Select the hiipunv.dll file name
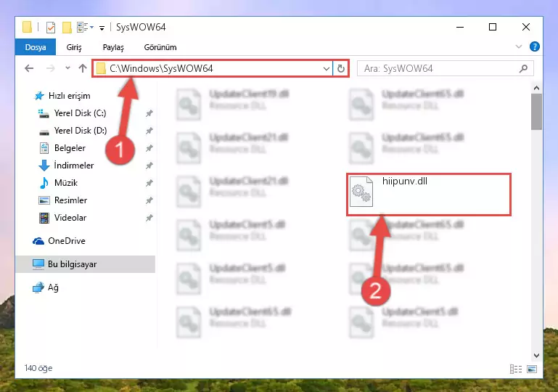558x392 pixels. coord(405,181)
